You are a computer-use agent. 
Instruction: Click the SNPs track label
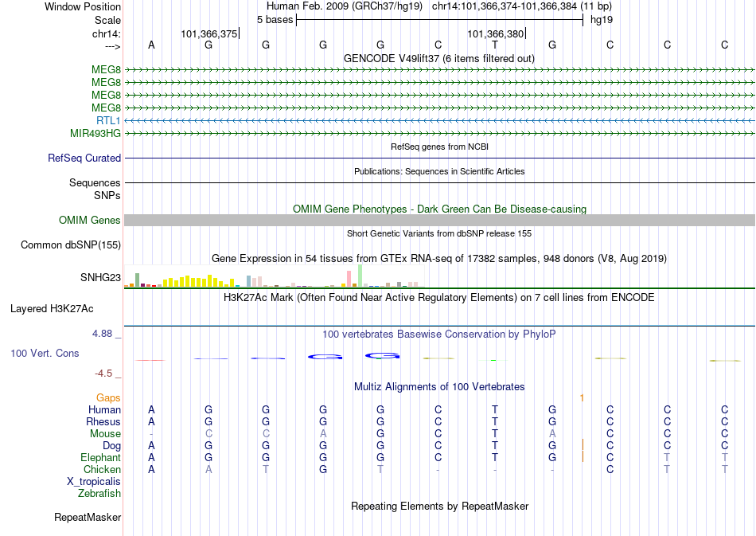point(107,195)
